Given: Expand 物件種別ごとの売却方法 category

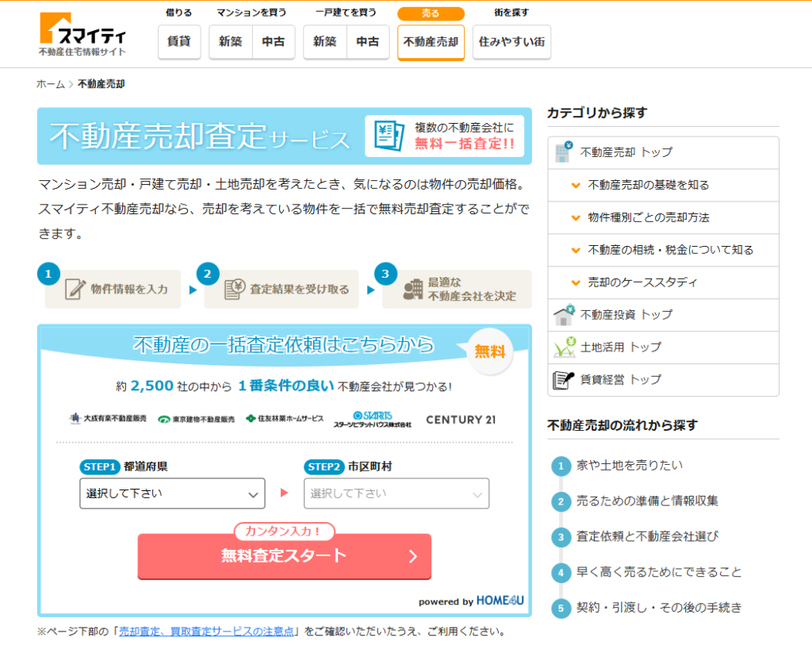Looking at the screenshot, I should click(x=648, y=217).
